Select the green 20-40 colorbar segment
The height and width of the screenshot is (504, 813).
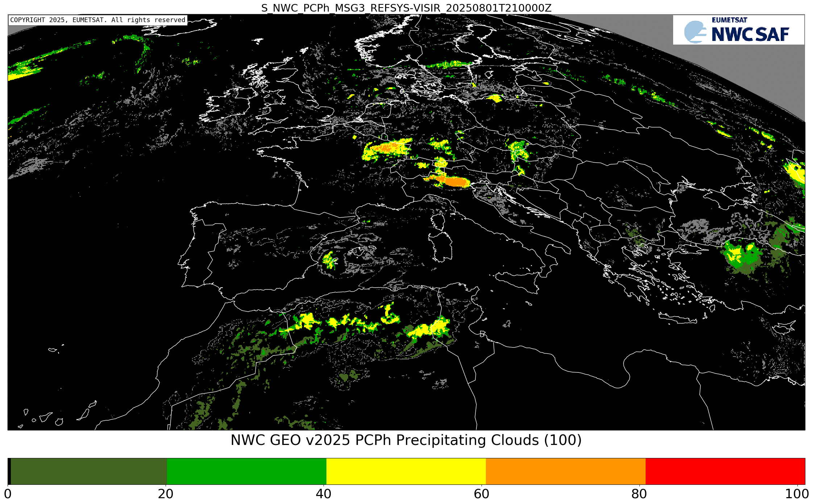pyautogui.click(x=247, y=471)
